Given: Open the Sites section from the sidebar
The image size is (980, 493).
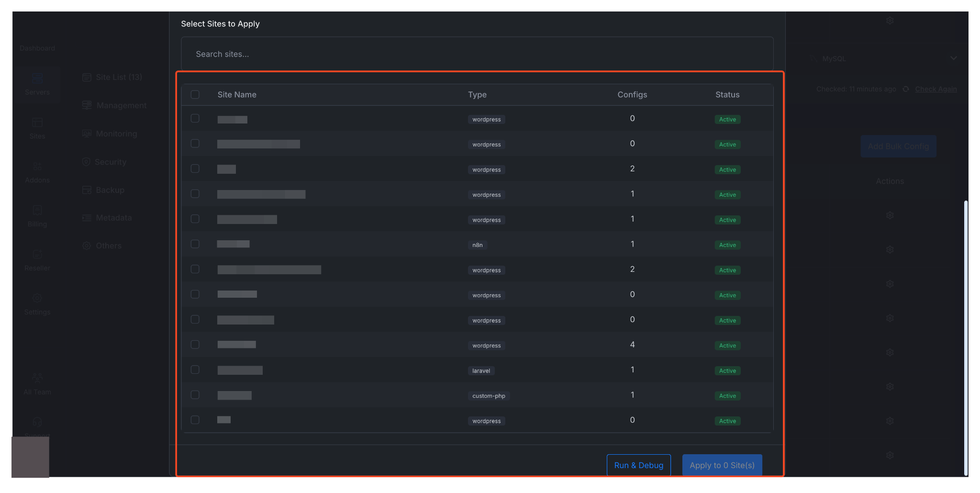Looking at the screenshot, I should [x=37, y=123].
